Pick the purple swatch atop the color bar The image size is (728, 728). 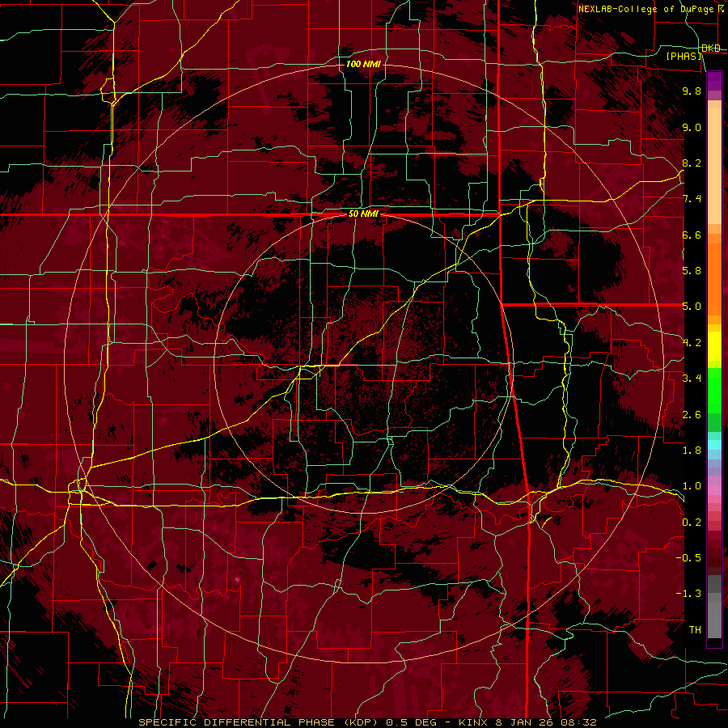[x=714, y=81]
